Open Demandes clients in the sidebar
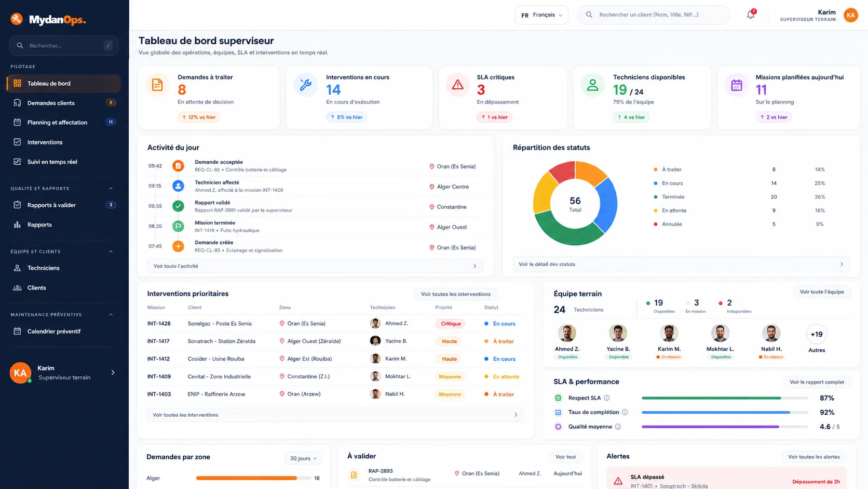The width and height of the screenshot is (868, 489). [64, 103]
